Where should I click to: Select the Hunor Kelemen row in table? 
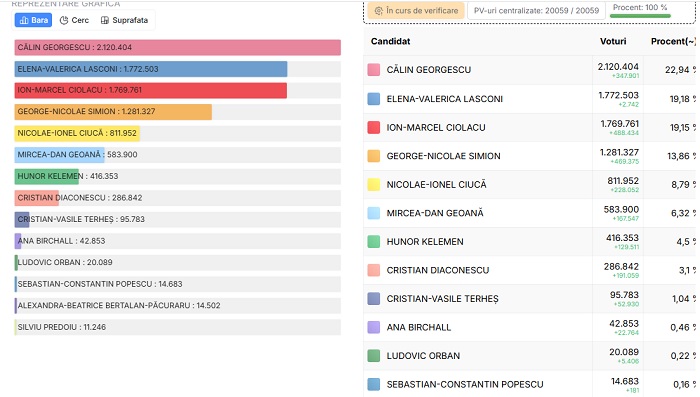[x=529, y=242]
